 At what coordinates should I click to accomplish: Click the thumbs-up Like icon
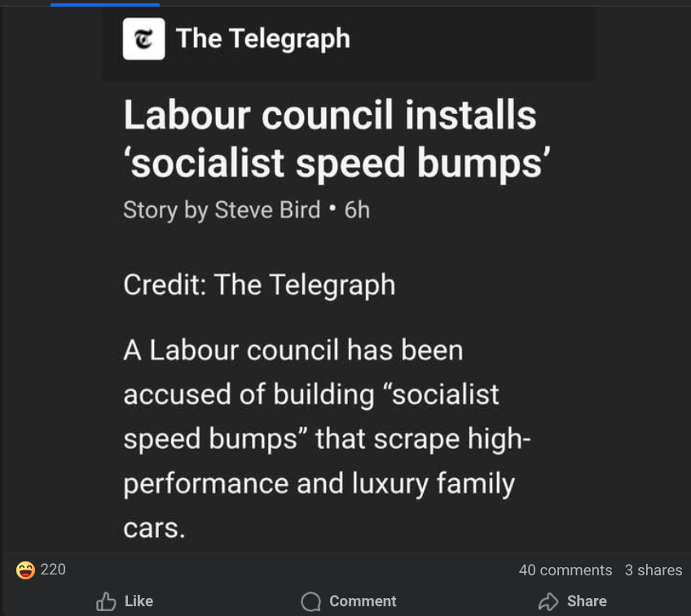pyautogui.click(x=106, y=601)
